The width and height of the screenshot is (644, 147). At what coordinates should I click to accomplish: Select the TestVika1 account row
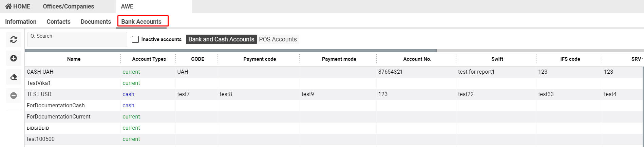coord(334,83)
